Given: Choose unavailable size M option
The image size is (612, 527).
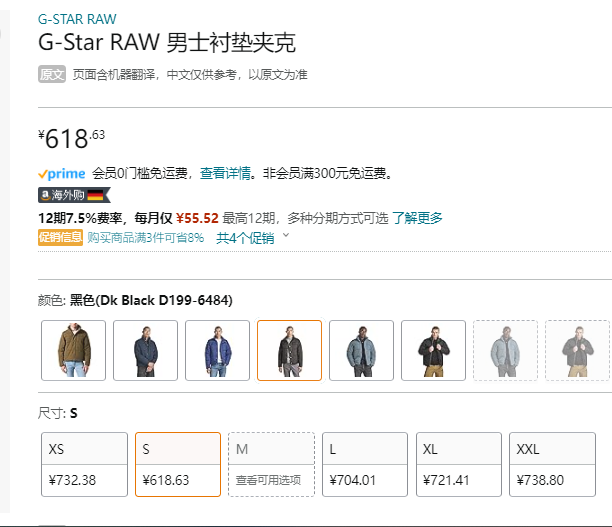Looking at the screenshot, I should click(271, 464).
